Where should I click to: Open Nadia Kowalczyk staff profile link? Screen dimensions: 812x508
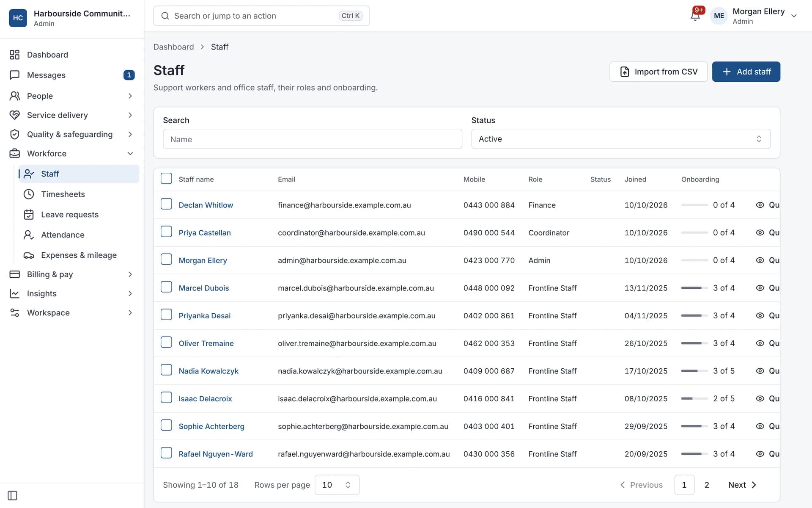click(208, 371)
